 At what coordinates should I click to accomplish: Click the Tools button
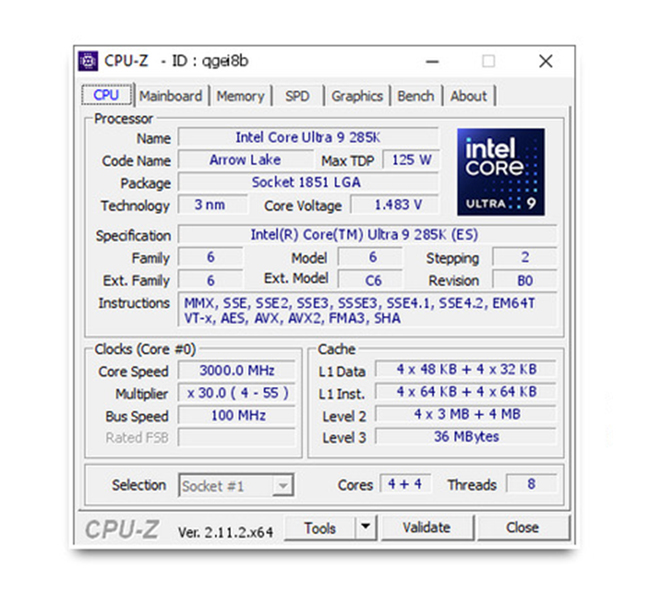[x=320, y=528]
